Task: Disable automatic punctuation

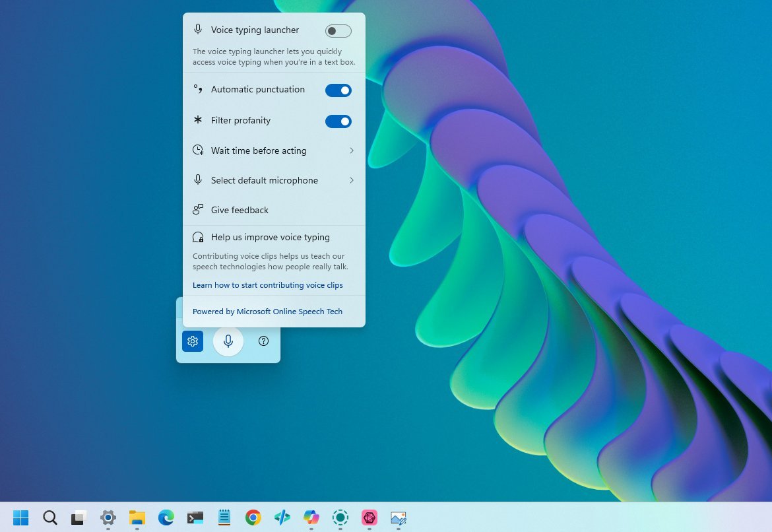Action: pyautogui.click(x=338, y=90)
